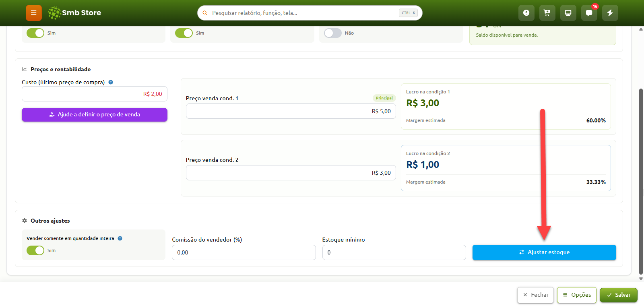Image resolution: width=644 pixels, height=308 pixels.
Task: Click the lightning bolt shortcut icon
Action: click(x=610, y=13)
